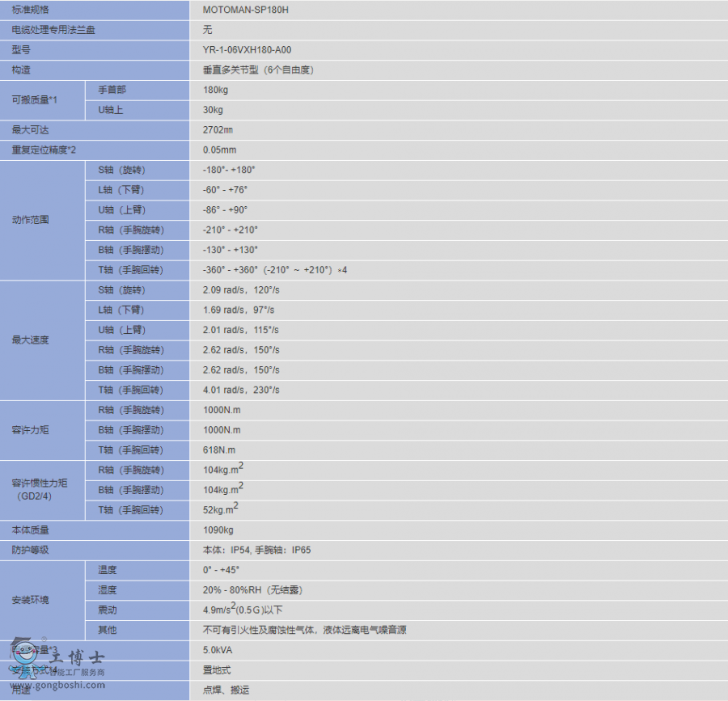Click the 点焊、搬运 application value
Image resolution: width=728 pixels, height=701 pixels.
coord(226,690)
